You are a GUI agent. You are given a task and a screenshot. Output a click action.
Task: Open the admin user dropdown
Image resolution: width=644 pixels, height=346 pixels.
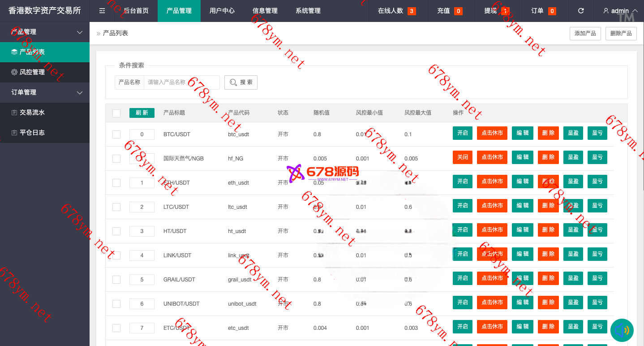click(620, 11)
